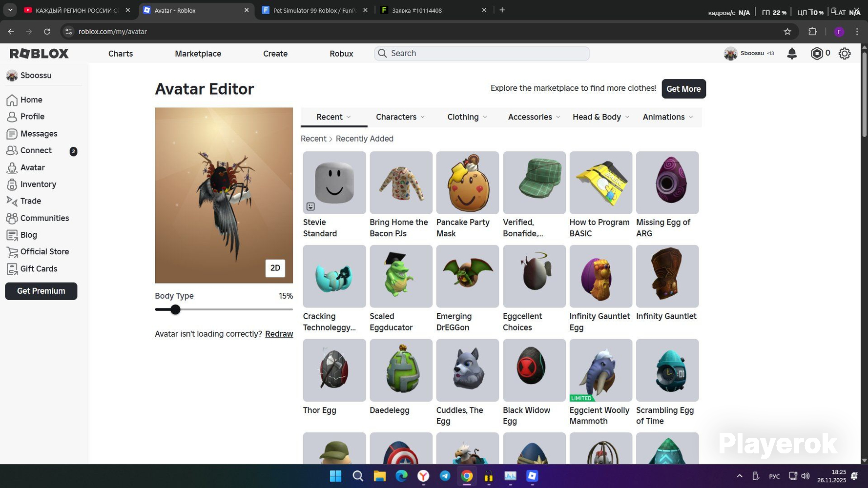Open the Avatar sidebar icon
Image resolution: width=868 pixels, height=488 pixels.
[12, 167]
